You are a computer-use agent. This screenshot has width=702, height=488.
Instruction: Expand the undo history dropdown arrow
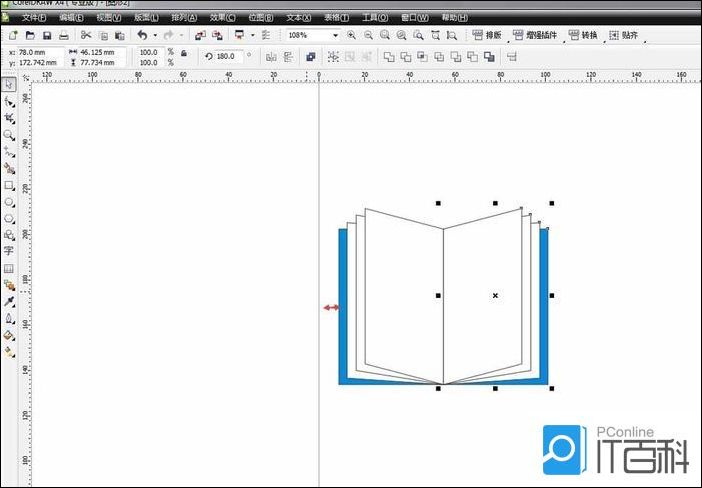155,35
